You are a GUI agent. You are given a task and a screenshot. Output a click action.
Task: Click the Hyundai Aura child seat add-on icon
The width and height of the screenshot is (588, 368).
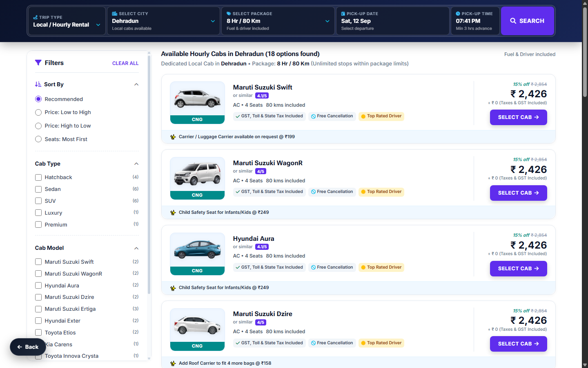pos(173,288)
